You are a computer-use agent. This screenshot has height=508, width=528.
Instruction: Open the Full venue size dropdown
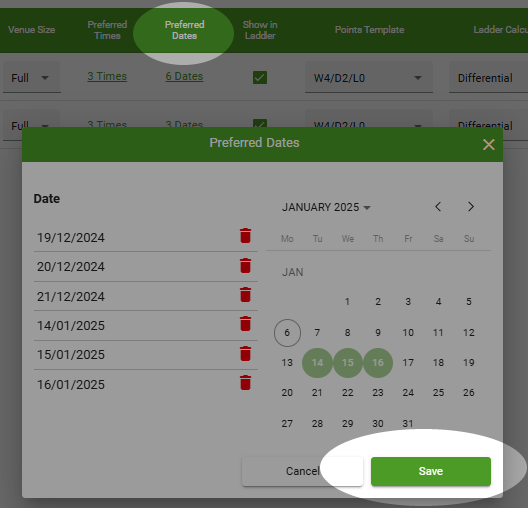coord(32,78)
